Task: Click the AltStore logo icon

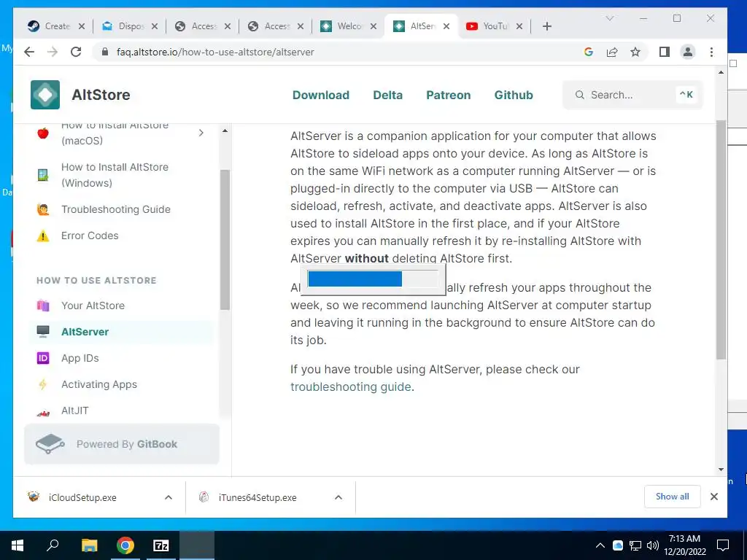Action: pyautogui.click(x=45, y=95)
